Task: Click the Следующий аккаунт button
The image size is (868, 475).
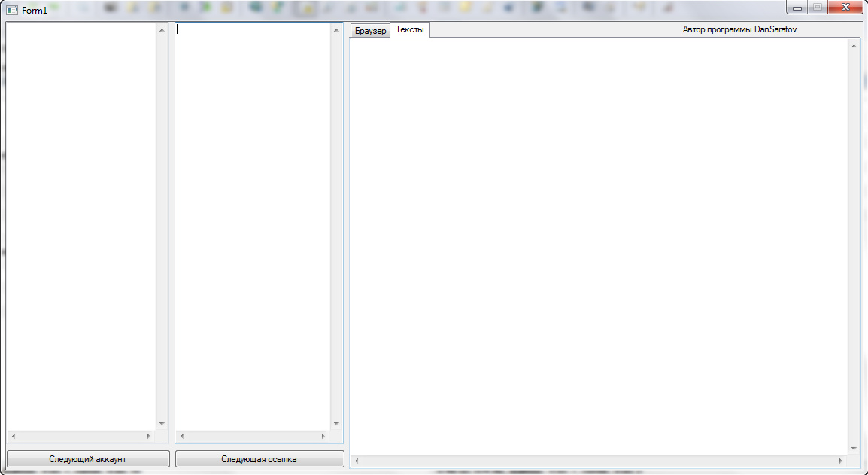Action: (87, 458)
